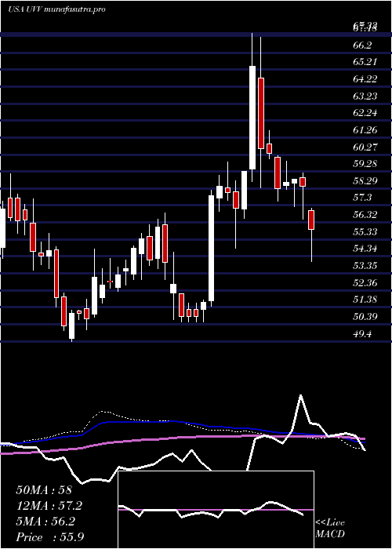
Task: Click the 50.39 price axis label
Action: pyautogui.click(x=365, y=317)
